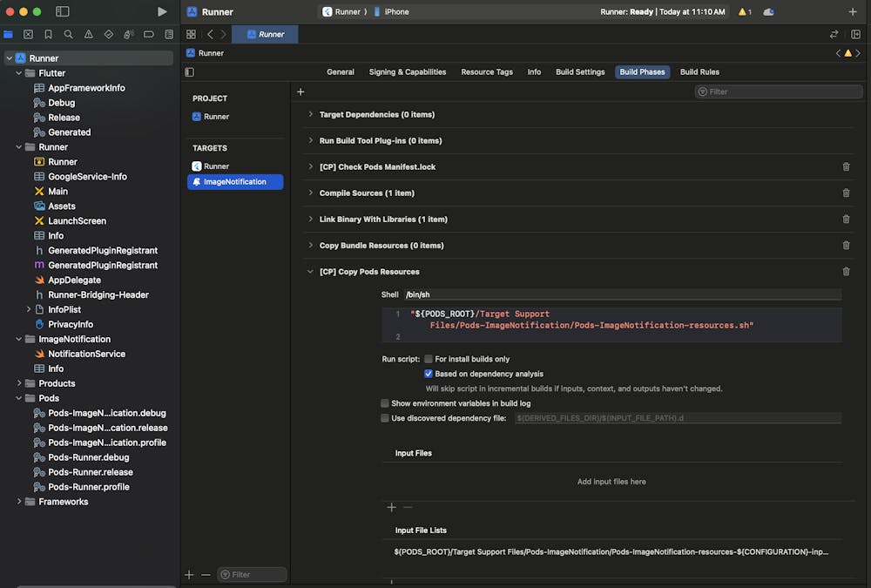Screen dimensions: 871x588
Task: Uncheck 'Based on dependency analysis'
Action: tap(429, 374)
